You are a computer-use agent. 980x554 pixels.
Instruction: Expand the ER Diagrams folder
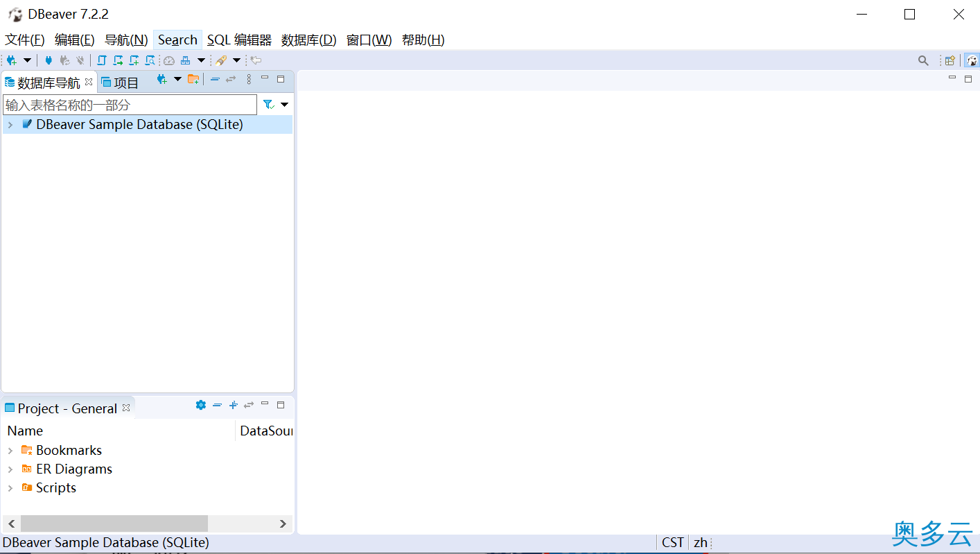point(10,469)
